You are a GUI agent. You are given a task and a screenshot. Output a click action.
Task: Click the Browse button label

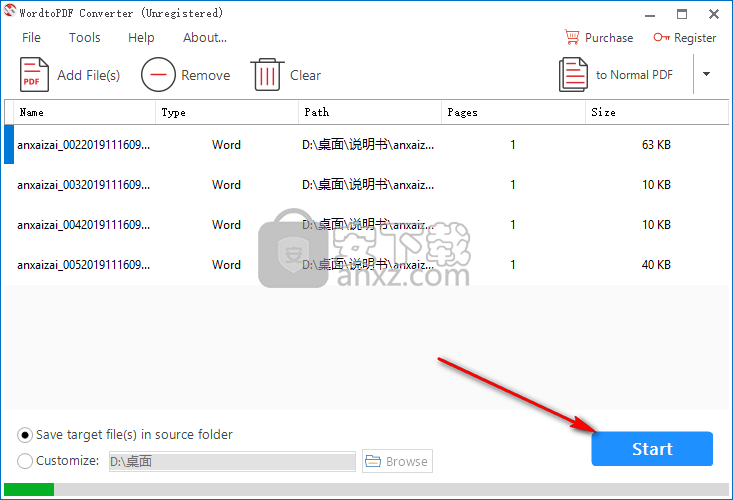click(x=406, y=461)
